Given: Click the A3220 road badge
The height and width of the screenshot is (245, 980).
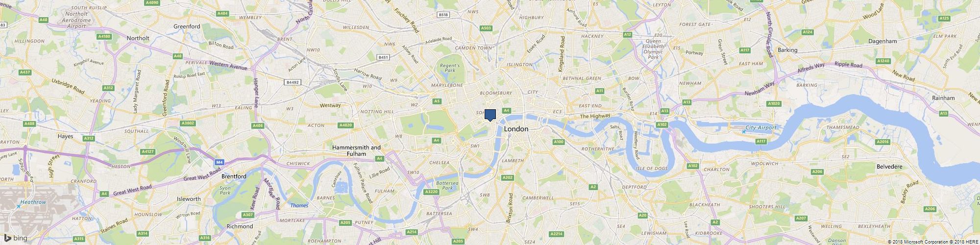Looking at the screenshot, I should point(431,192).
